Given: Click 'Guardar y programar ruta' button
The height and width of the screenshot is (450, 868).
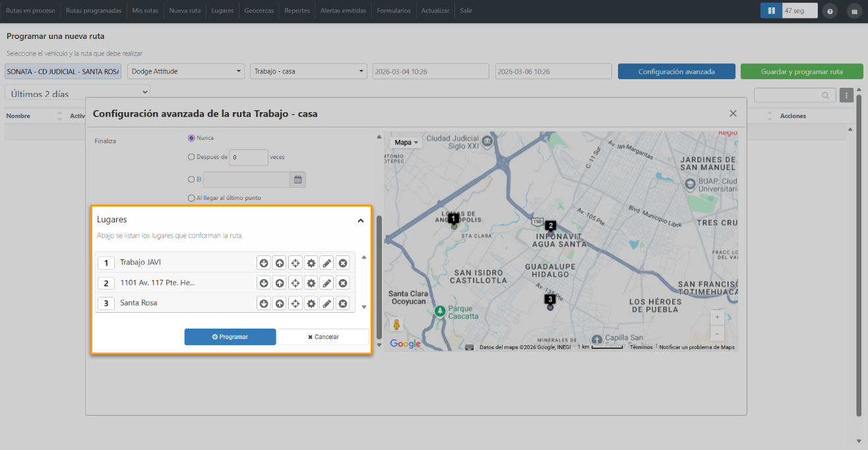Looking at the screenshot, I should 801,71.
